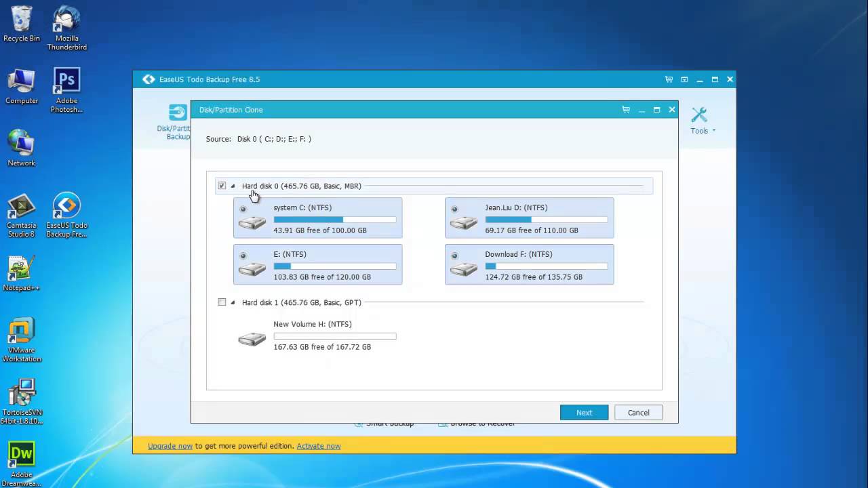Click E: partition usage bar
868x488 pixels.
[335, 266]
